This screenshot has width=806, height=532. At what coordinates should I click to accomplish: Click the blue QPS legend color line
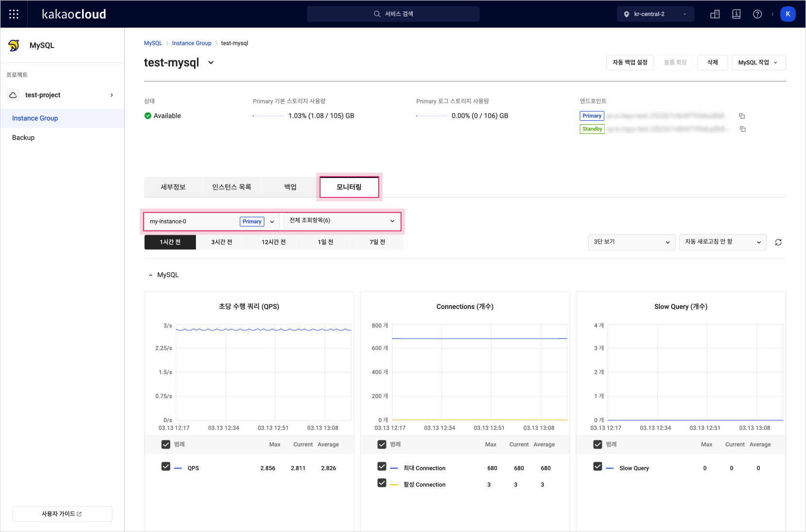point(178,468)
